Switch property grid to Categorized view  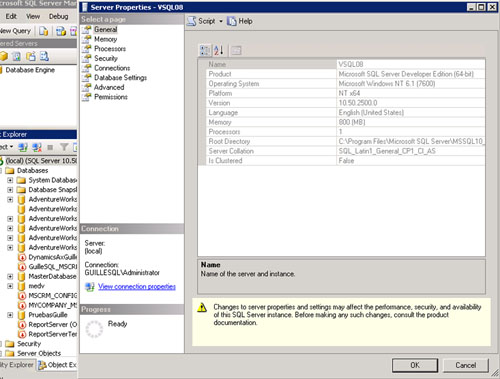pos(205,50)
